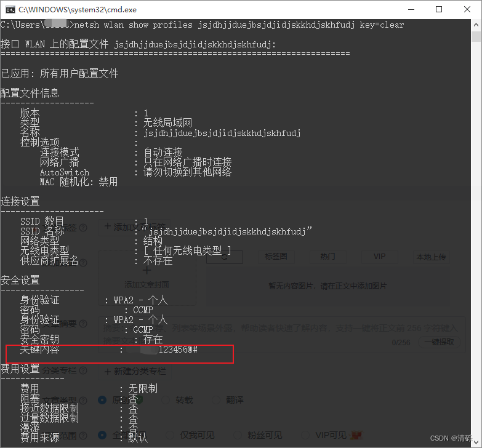The height and width of the screenshot is (448, 482).
Task: Click the 'CCMP' cipher value
Action: tap(143, 310)
